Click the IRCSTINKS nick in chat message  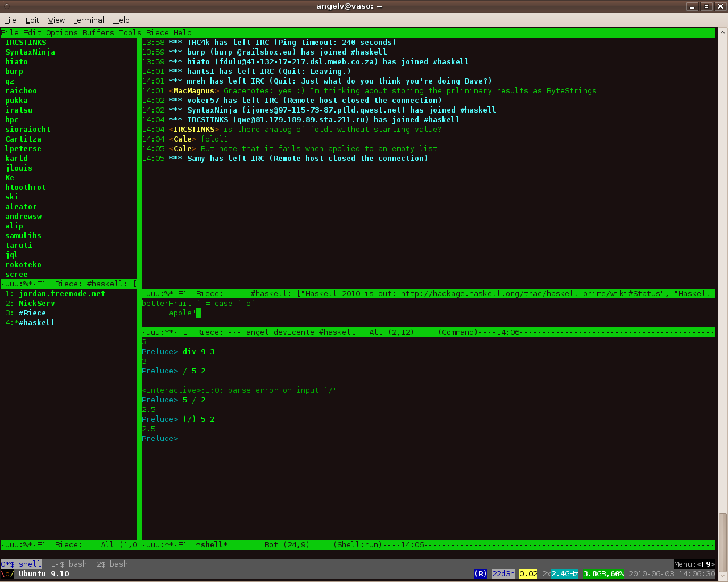tap(194, 130)
